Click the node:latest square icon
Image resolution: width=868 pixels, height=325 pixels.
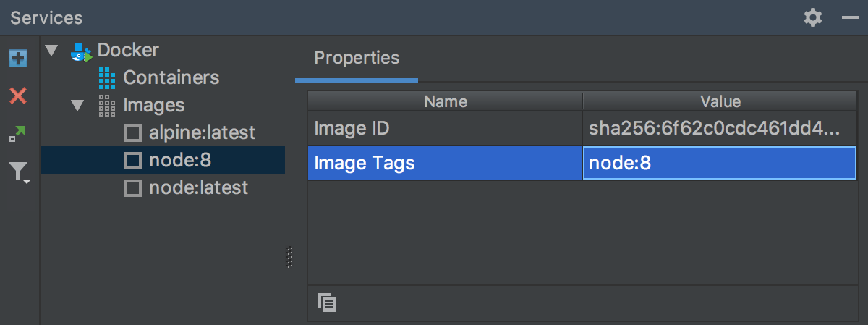pos(133,187)
